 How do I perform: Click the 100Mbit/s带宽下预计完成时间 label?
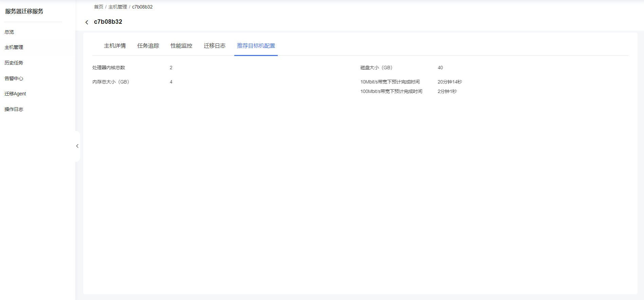391,91
